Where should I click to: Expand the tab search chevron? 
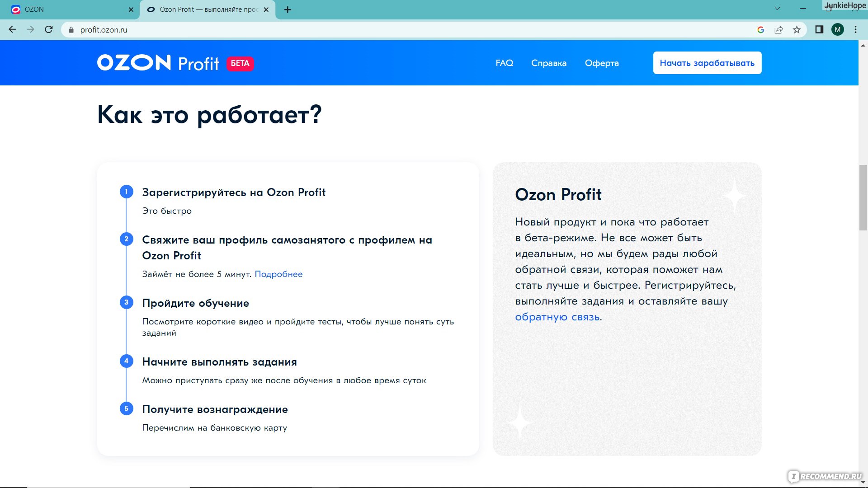click(777, 9)
